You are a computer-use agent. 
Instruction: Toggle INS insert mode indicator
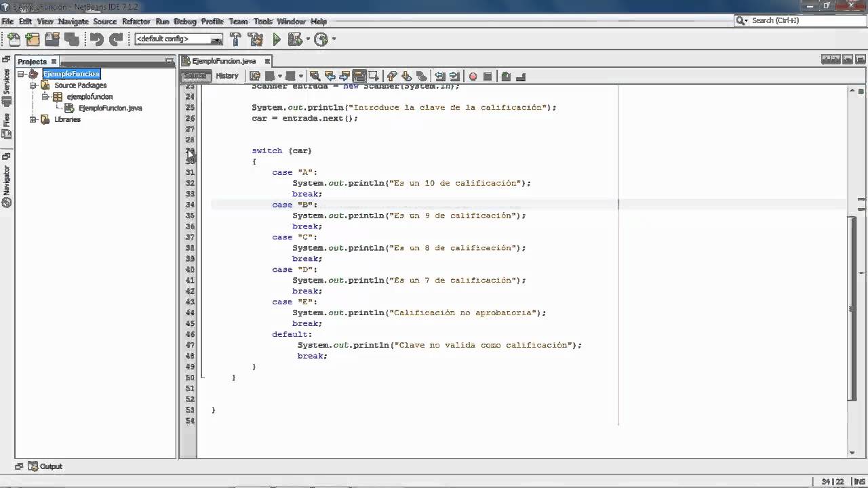[859, 481]
